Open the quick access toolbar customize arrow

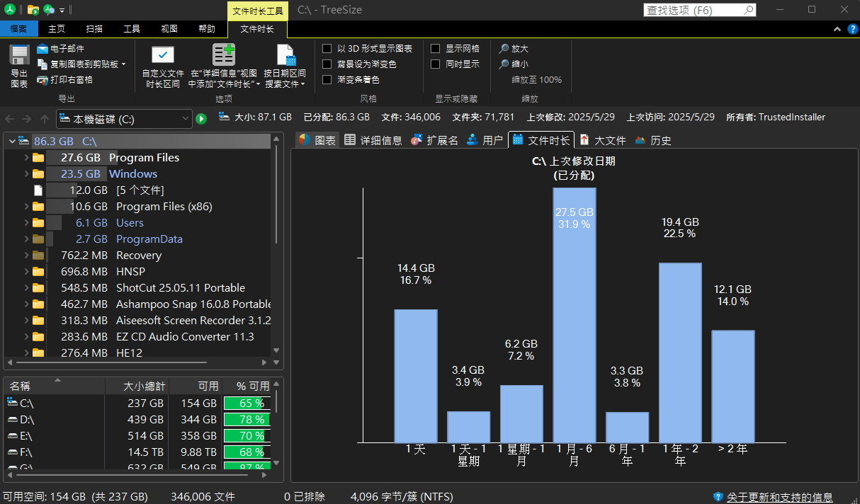pyautogui.click(x=62, y=10)
